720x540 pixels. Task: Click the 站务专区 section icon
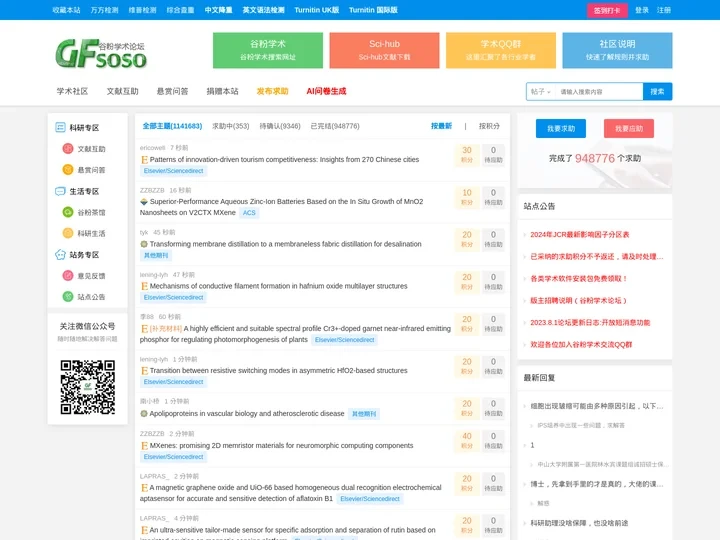click(x=60, y=254)
